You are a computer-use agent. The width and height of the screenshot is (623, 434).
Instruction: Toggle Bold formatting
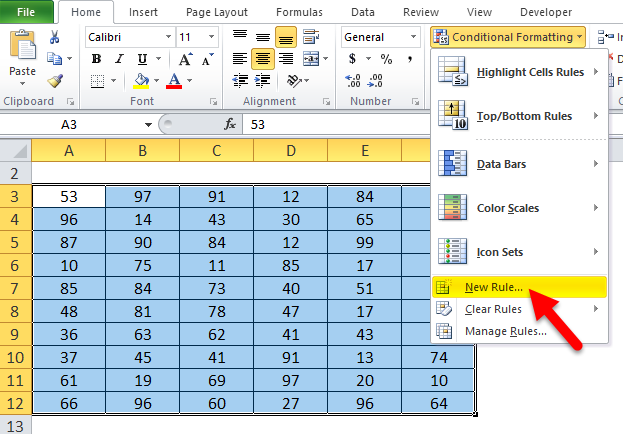pos(97,59)
